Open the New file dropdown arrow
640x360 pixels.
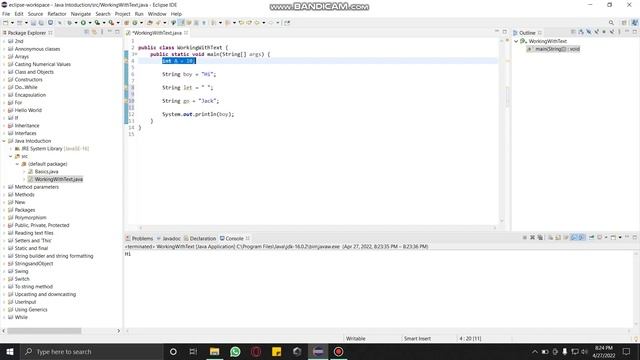(x=12, y=23)
